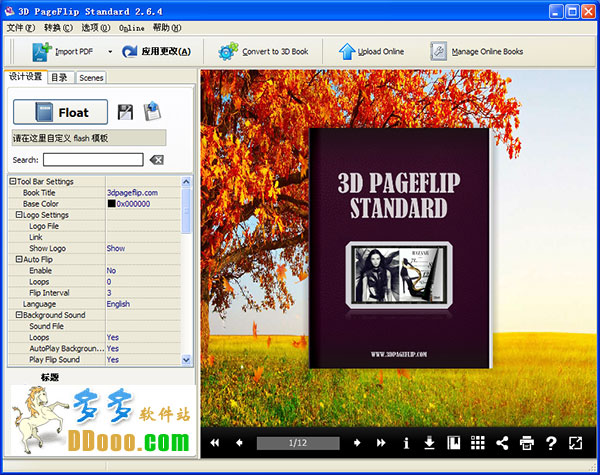
Task: Open the 文件 menu
Action: pyautogui.click(x=21, y=28)
